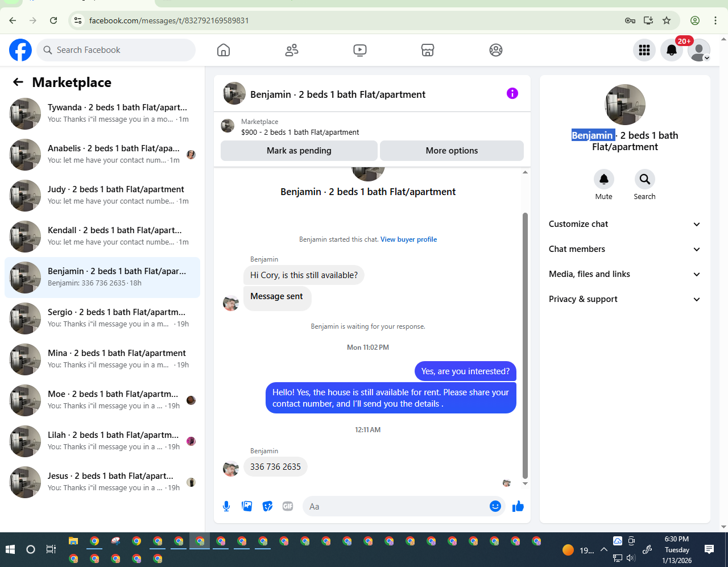Open the notifications bell with 20+ badge
This screenshot has height=567, width=728.
point(672,50)
